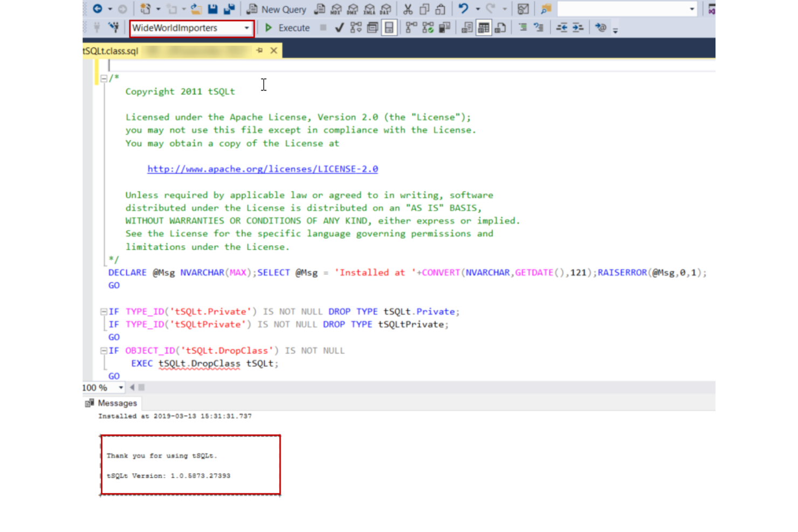Click the Change Connection icon
798x532 pixels.
point(113,27)
